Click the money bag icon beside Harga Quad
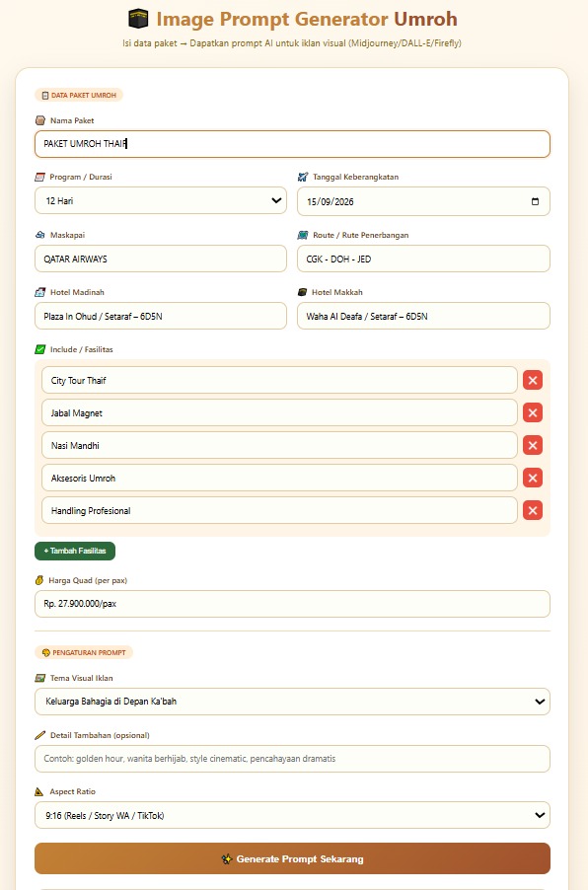The width and height of the screenshot is (588, 890). 39,580
